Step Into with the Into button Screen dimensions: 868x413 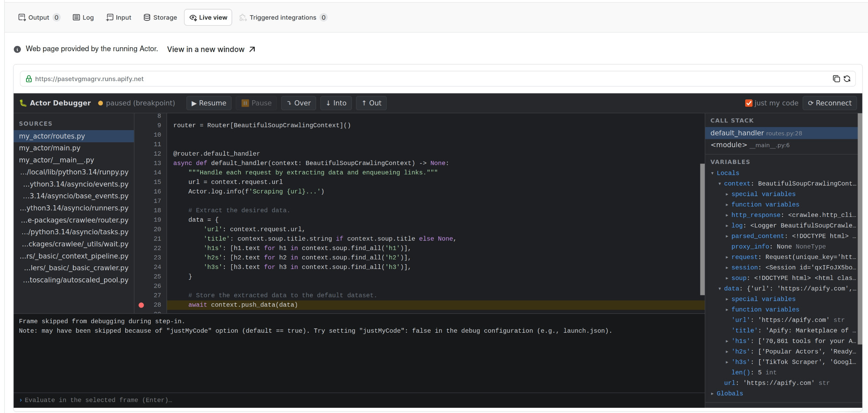[336, 103]
